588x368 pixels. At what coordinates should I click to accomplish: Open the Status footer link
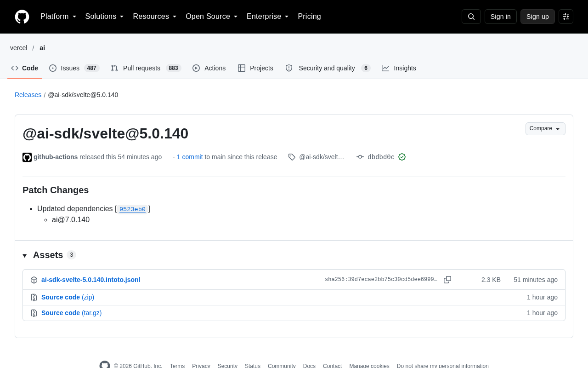(253, 366)
